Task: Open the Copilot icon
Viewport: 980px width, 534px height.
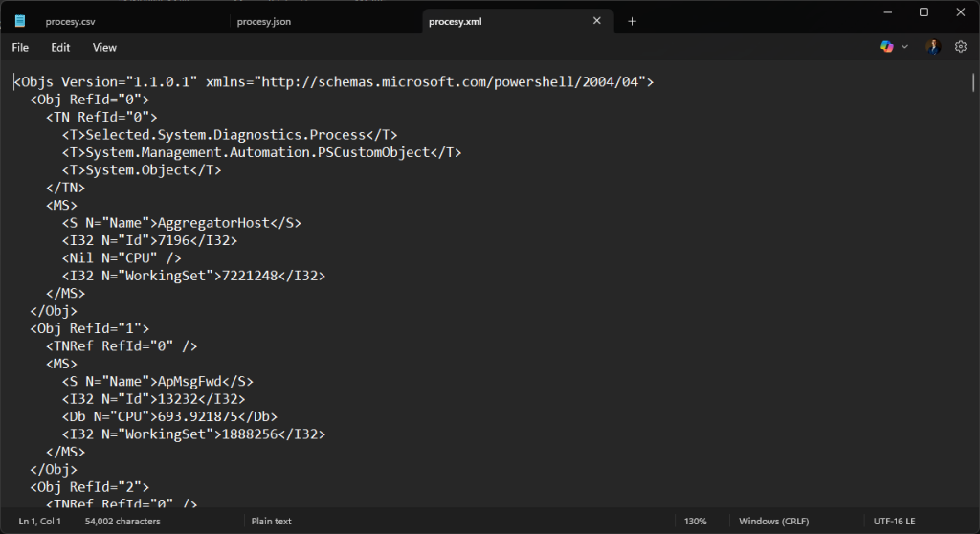Action: tap(886, 47)
